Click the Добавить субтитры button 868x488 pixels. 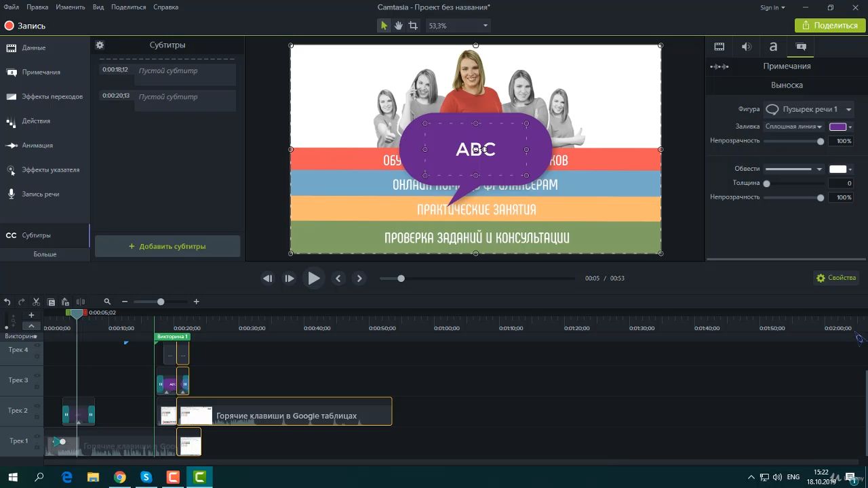click(x=167, y=247)
